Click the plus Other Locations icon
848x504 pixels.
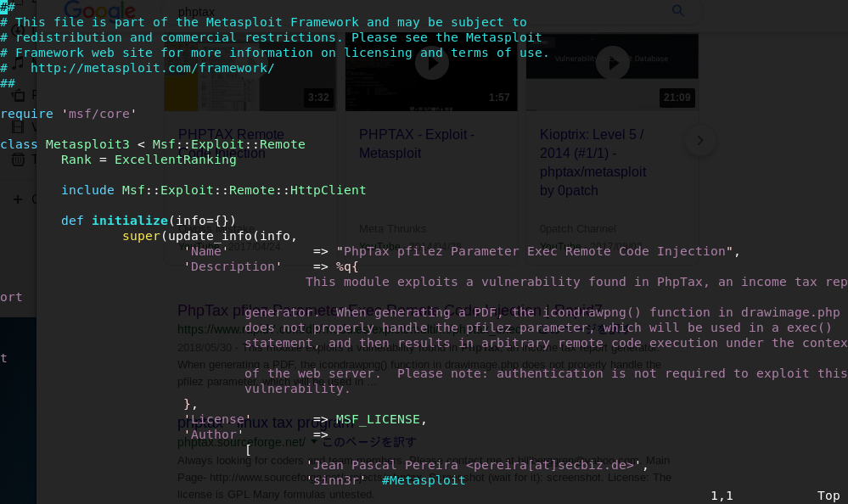pos(18,199)
